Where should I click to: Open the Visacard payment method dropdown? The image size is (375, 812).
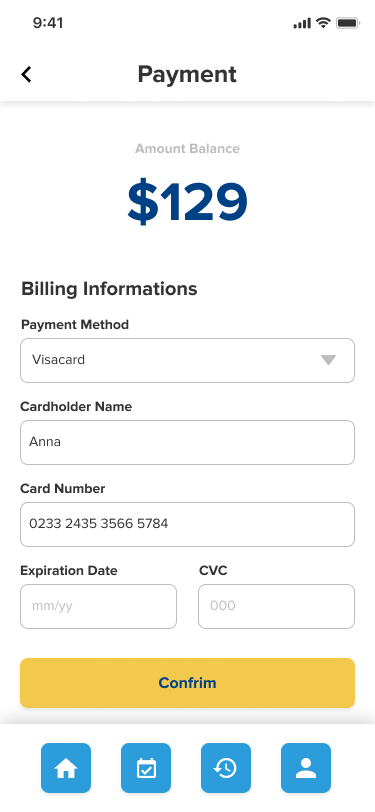point(188,360)
